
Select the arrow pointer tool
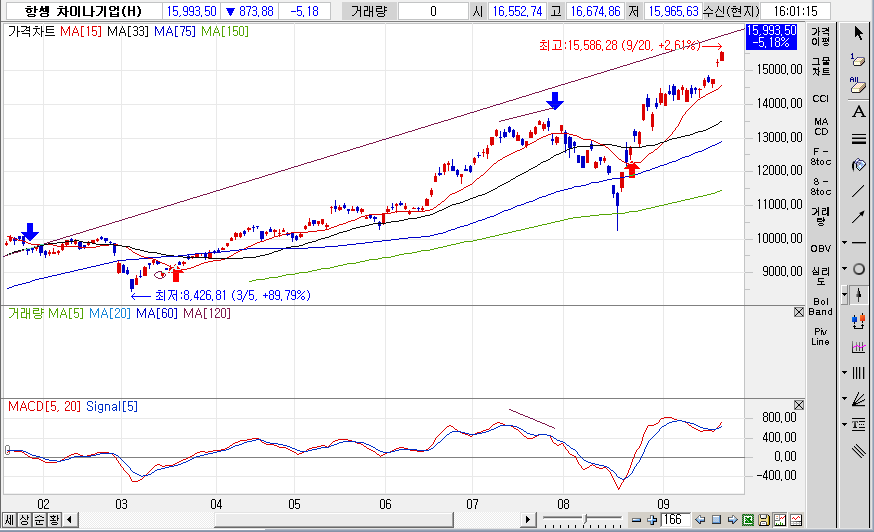(x=858, y=34)
